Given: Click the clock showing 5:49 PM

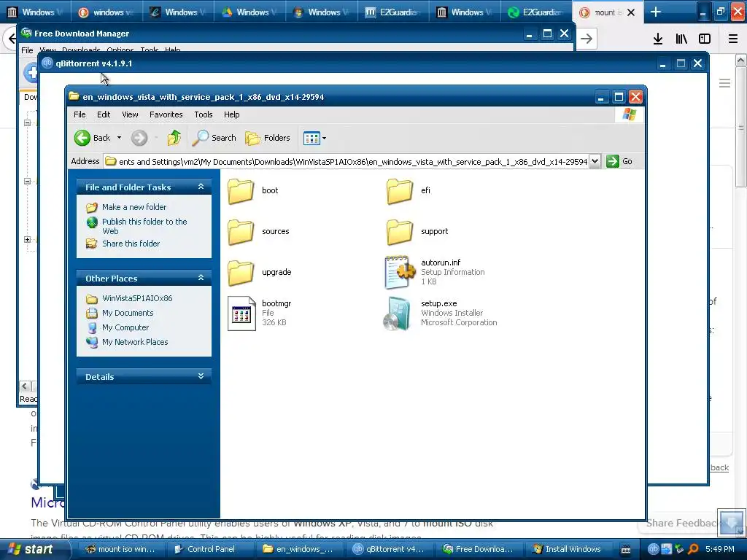Looking at the screenshot, I should 720,549.
